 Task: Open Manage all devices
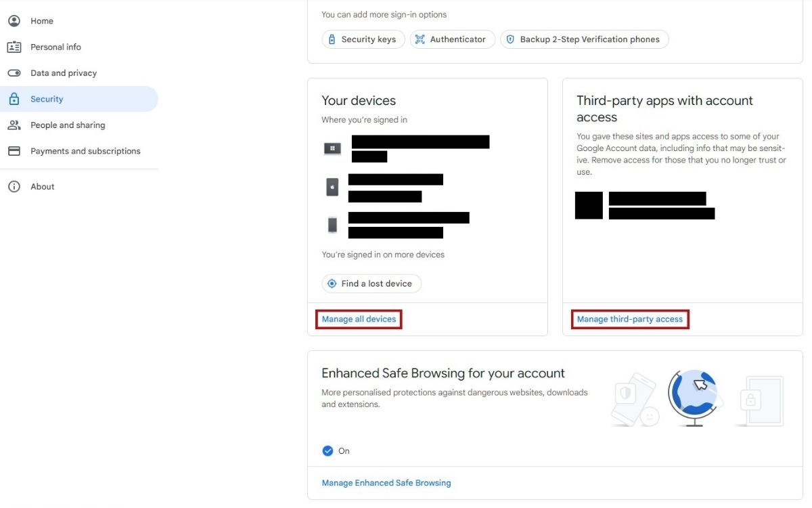coord(359,318)
